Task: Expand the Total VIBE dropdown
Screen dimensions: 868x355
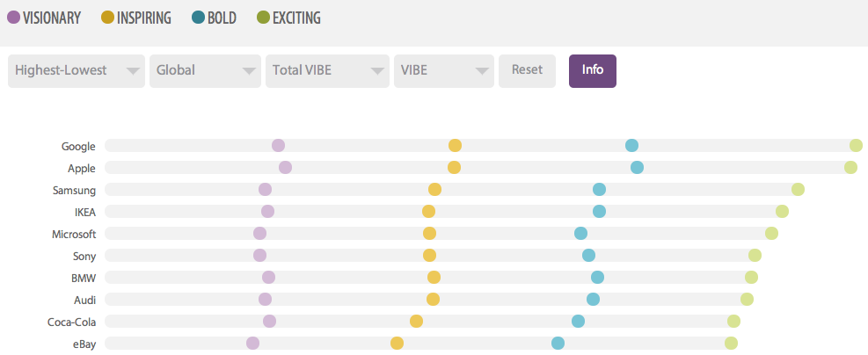Action: (327, 71)
